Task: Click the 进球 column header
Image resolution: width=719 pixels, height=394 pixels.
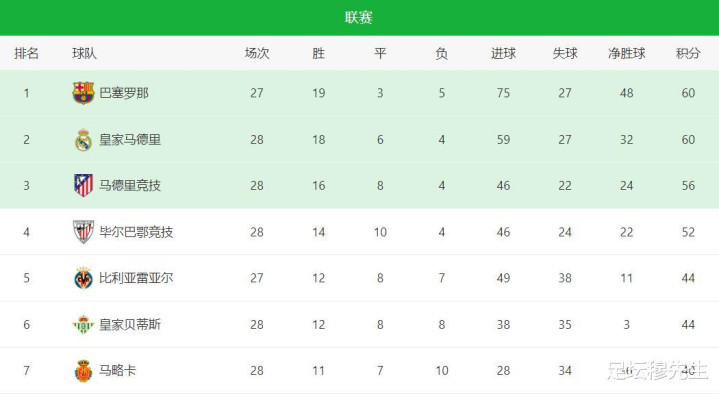Action: (503, 53)
